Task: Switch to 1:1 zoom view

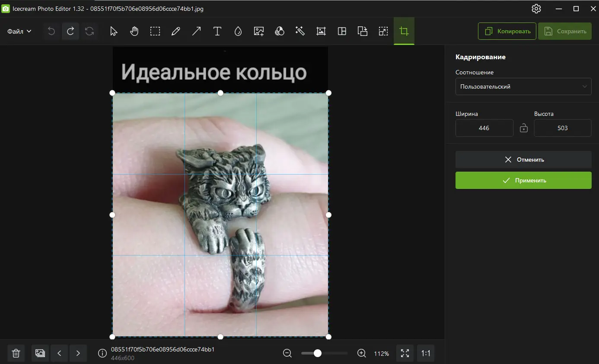Action: click(x=426, y=353)
